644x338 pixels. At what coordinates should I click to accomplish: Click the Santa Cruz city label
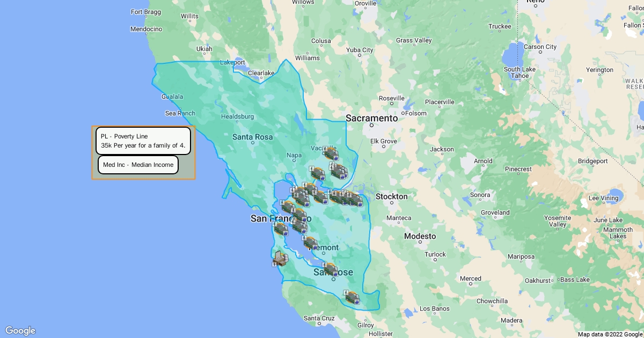pyautogui.click(x=319, y=318)
